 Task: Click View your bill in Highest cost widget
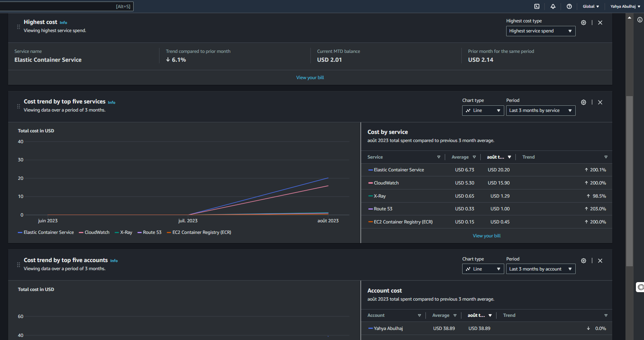coord(310,78)
